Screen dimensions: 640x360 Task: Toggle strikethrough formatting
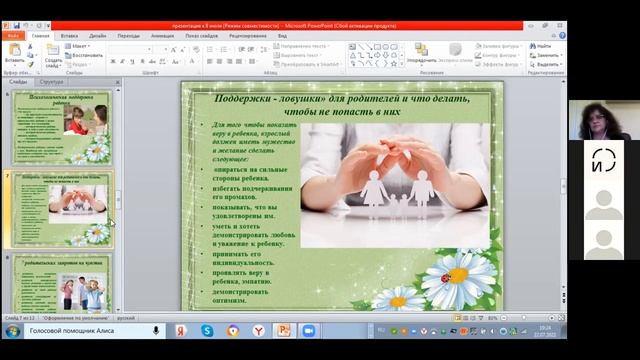[152, 61]
